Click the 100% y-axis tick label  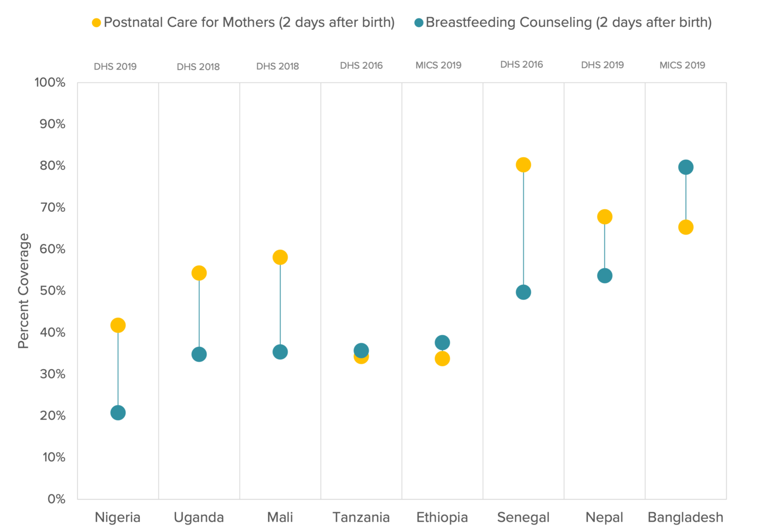[50, 82]
